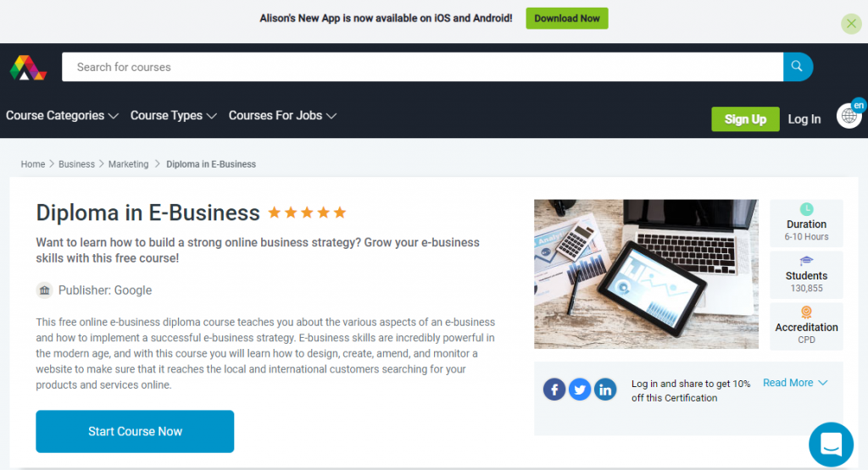The image size is (868, 470).
Task: Click the Publisher institution icon
Action: [45, 290]
